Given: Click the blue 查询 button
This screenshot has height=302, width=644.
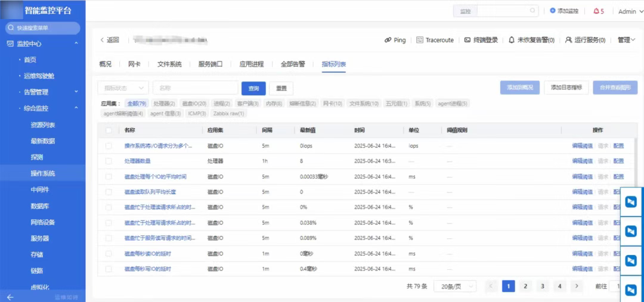Looking at the screenshot, I should tap(253, 88).
